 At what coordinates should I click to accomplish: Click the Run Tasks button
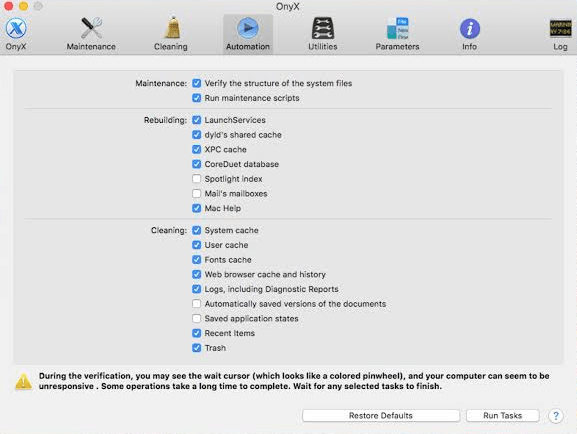[x=503, y=416]
